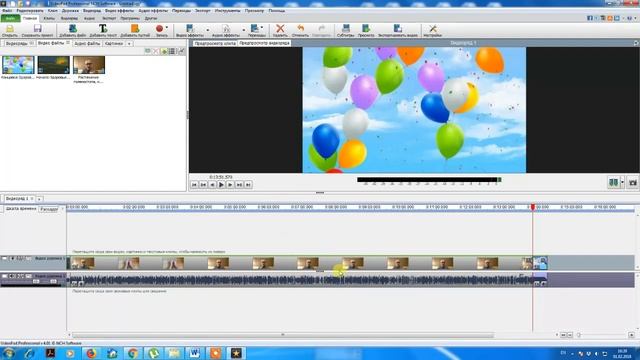Screen dimensions: 640x360
Task: Click the Open (Открыть) folder icon
Action: pos(9,28)
